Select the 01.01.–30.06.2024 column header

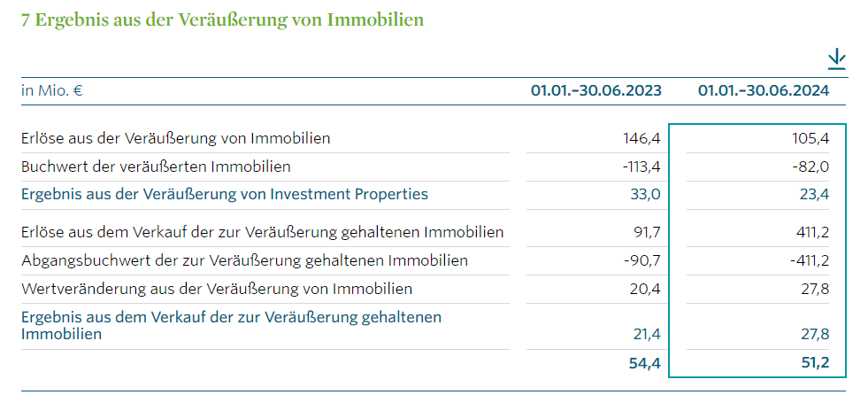tap(763, 90)
